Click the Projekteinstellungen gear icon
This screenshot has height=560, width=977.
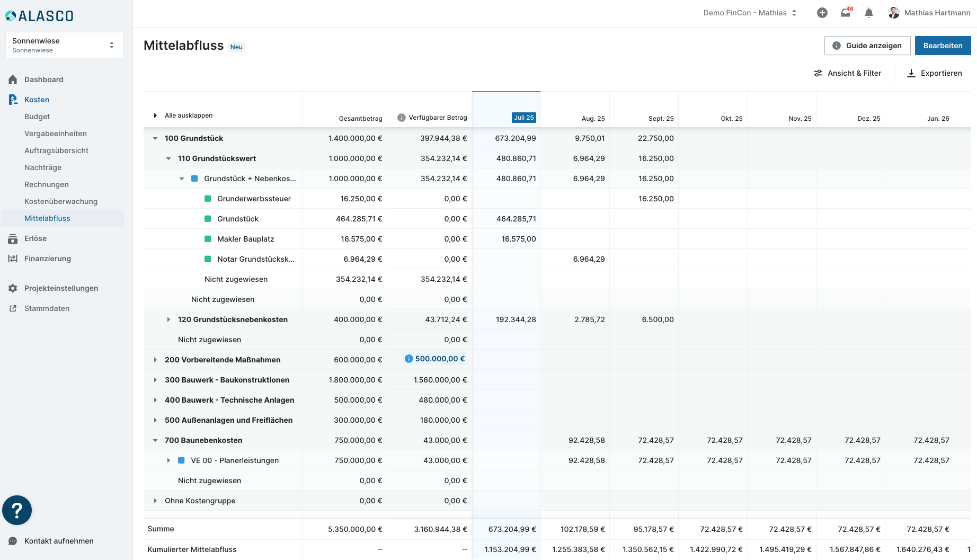(13, 288)
